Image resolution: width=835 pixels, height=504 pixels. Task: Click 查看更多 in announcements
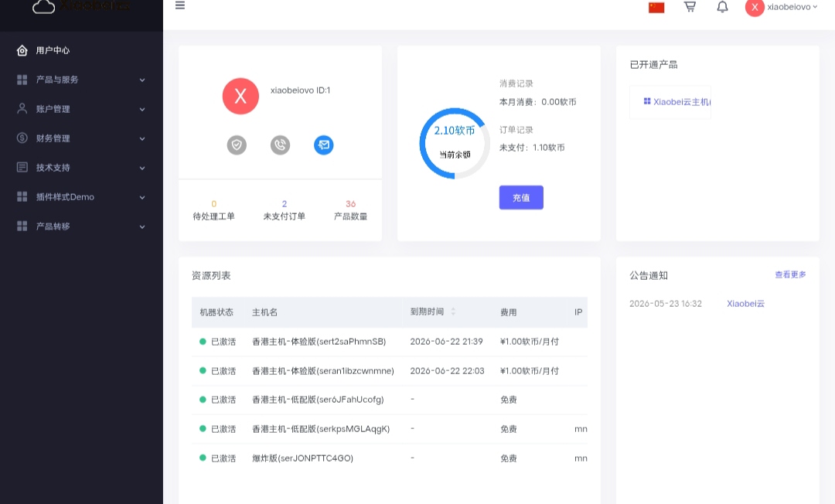tap(790, 274)
